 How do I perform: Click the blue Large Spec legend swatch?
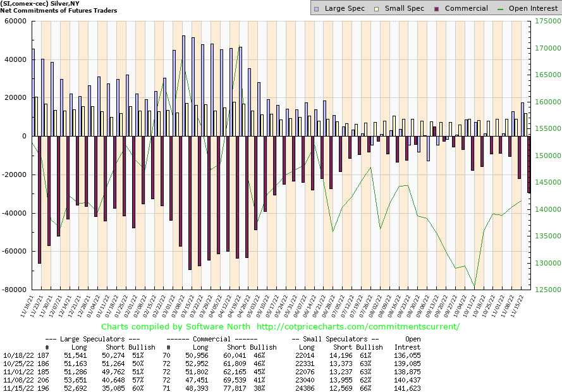click(x=317, y=8)
